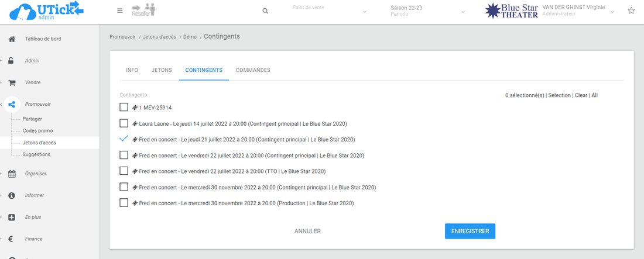Click the favorites star icon

(631, 11)
